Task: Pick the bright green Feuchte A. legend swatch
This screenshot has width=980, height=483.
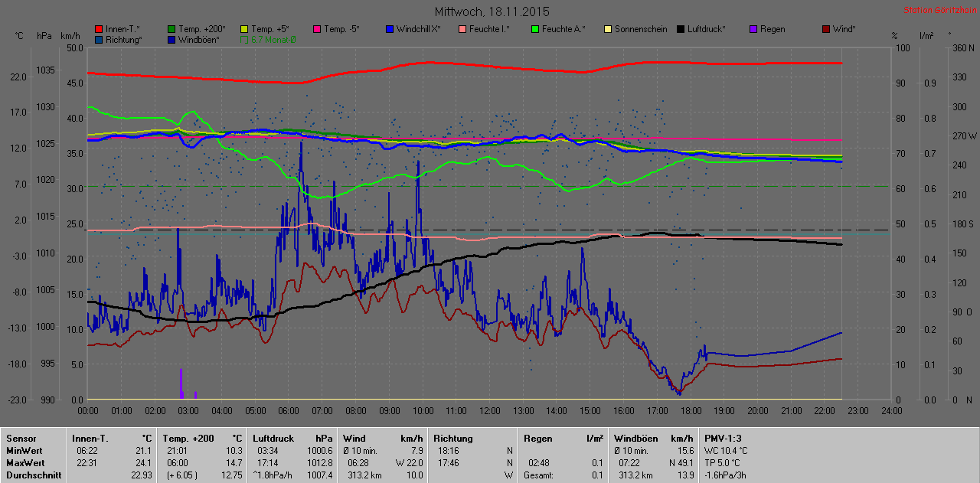Action: tap(535, 29)
